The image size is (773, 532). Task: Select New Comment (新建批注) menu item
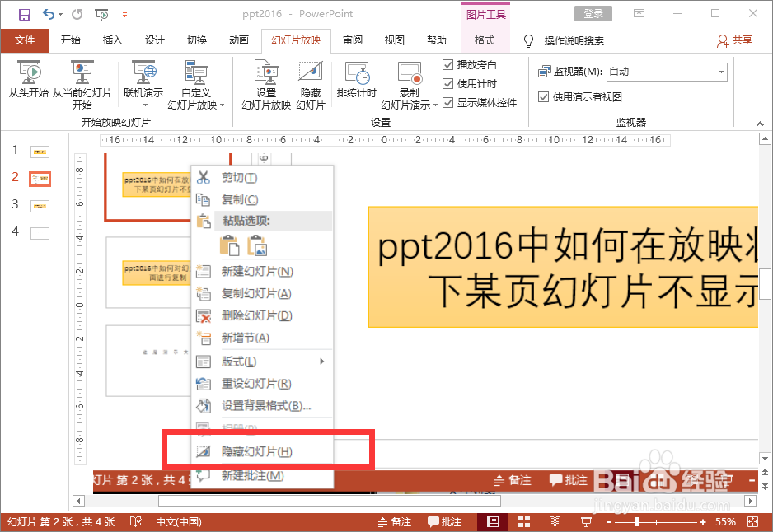[263, 476]
